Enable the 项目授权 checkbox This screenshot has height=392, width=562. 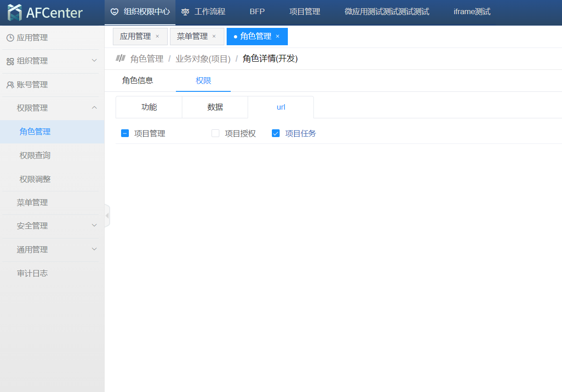click(x=215, y=133)
